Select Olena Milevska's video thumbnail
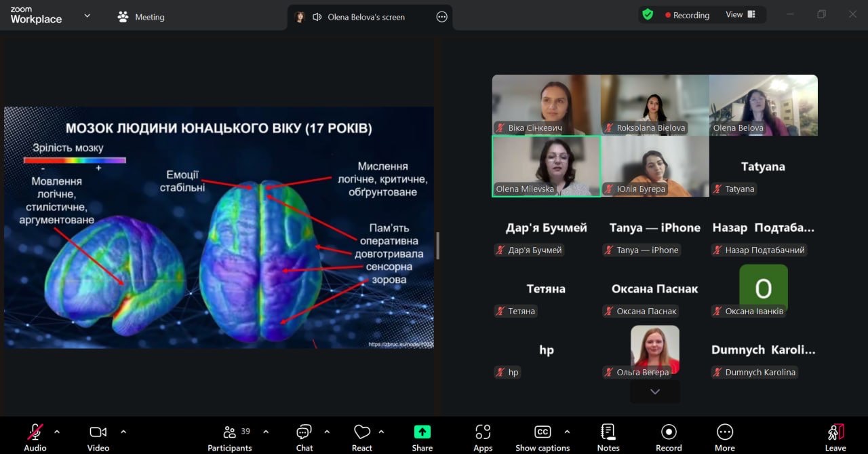The image size is (868, 454). pyautogui.click(x=546, y=166)
